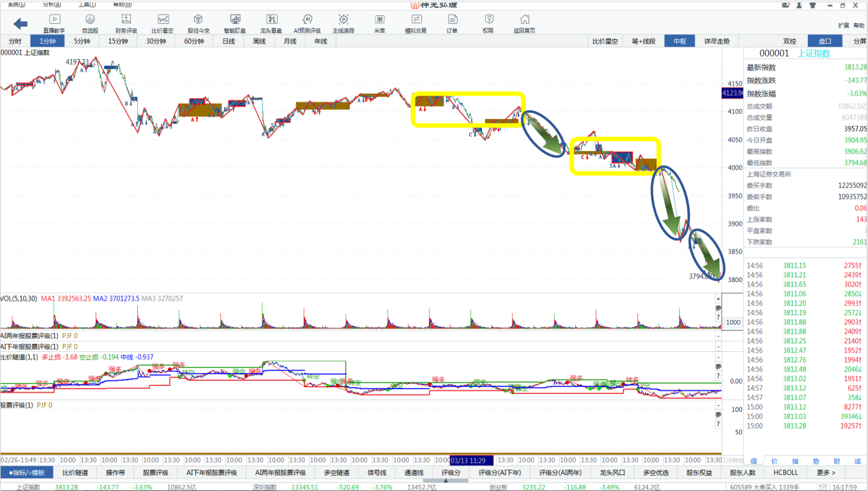This screenshot has height=491, width=868.
Task: Click the 扩展 button
Action: (842, 26)
